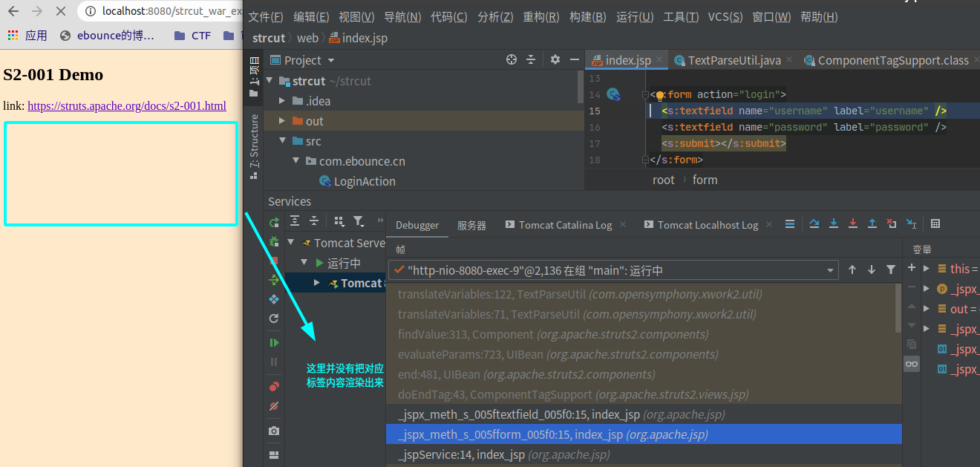Viewport: 980px width, 467px height.
Task: Expand the .idea folder in Project tree
Action: click(282, 101)
